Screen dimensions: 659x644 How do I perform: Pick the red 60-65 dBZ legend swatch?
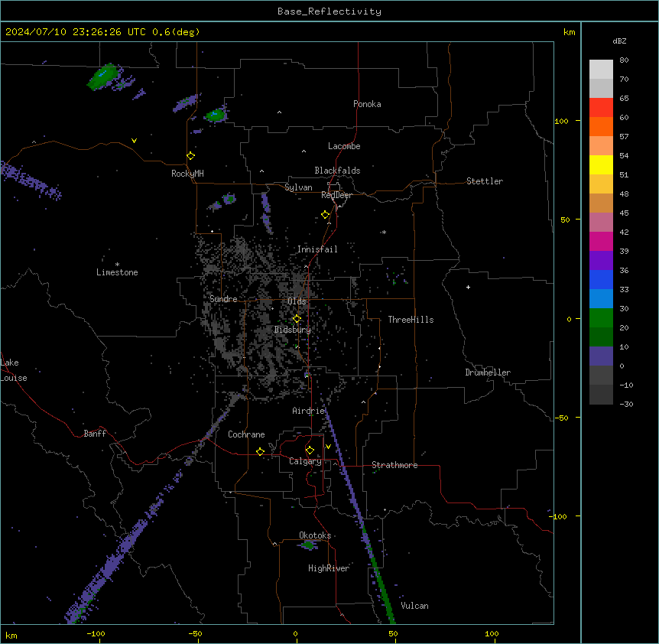[601, 107]
